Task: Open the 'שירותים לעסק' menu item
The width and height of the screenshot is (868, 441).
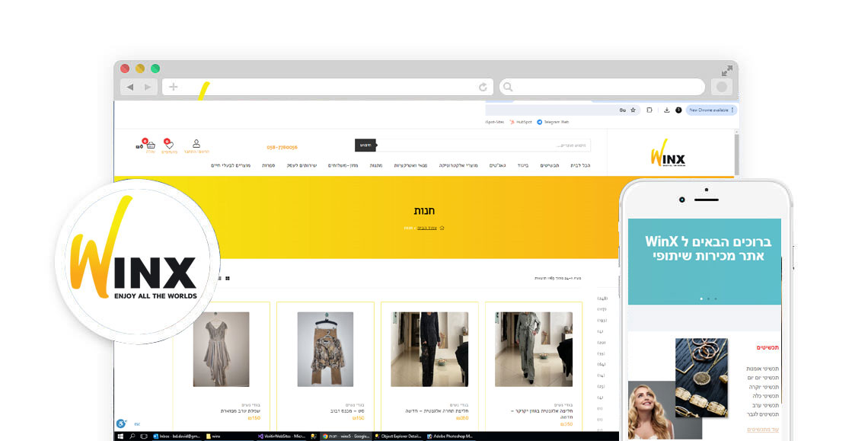Action: 302,165
